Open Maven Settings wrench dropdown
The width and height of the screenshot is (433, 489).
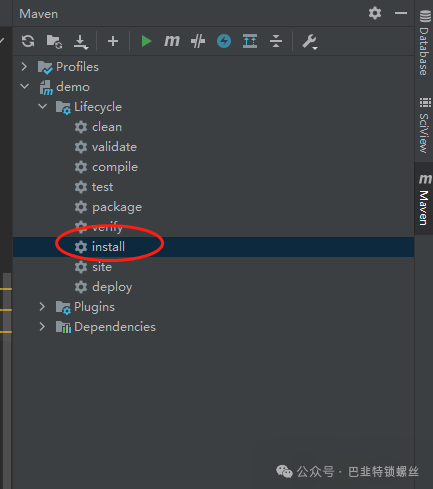310,42
